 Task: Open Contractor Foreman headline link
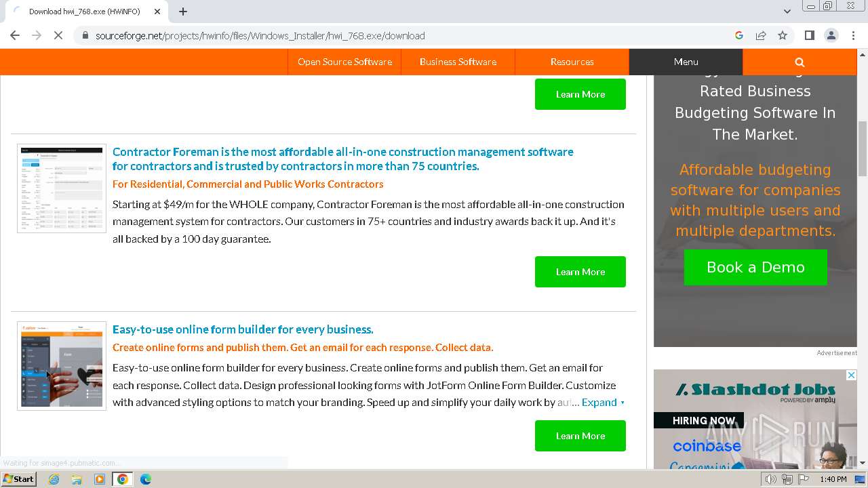[x=343, y=159]
